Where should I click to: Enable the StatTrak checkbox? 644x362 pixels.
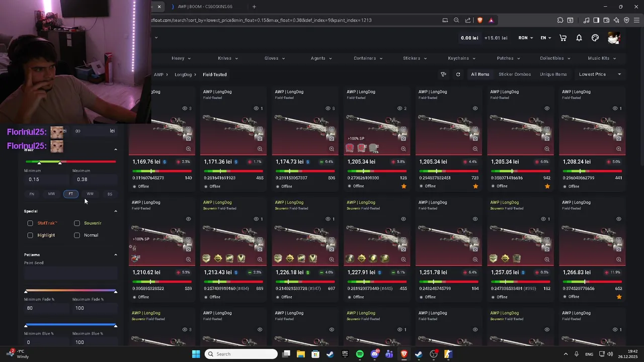tap(30, 223)
